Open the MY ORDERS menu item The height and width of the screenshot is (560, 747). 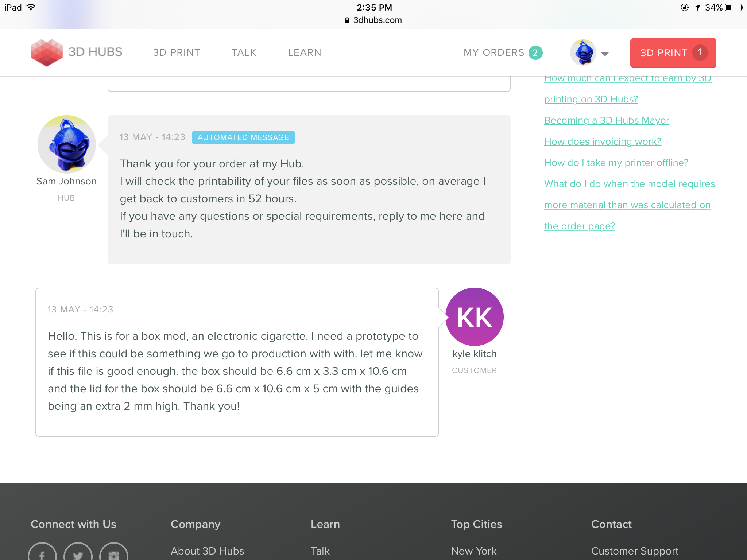tap(494, 52)
